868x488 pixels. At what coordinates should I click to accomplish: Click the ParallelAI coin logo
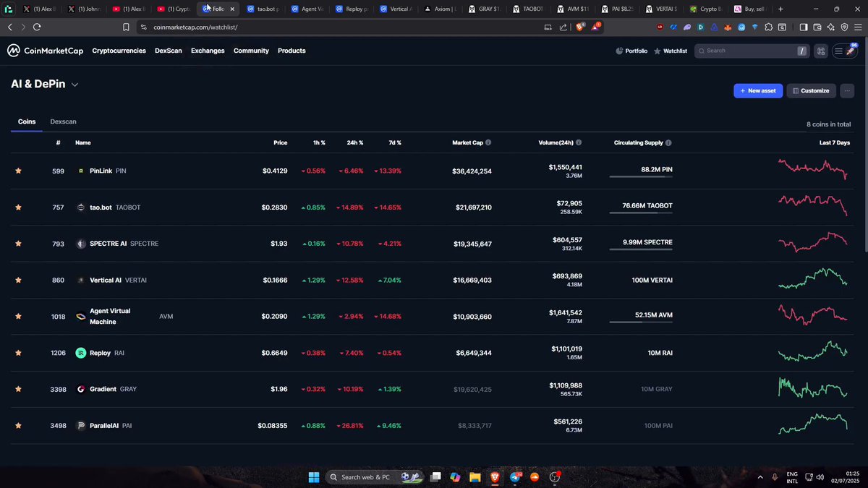81,426
